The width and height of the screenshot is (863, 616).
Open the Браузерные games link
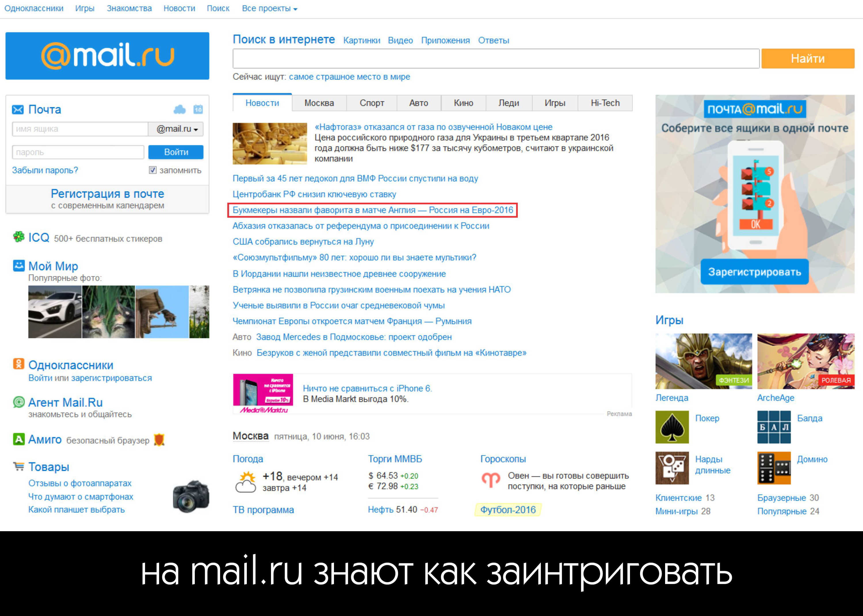[781, 497]
